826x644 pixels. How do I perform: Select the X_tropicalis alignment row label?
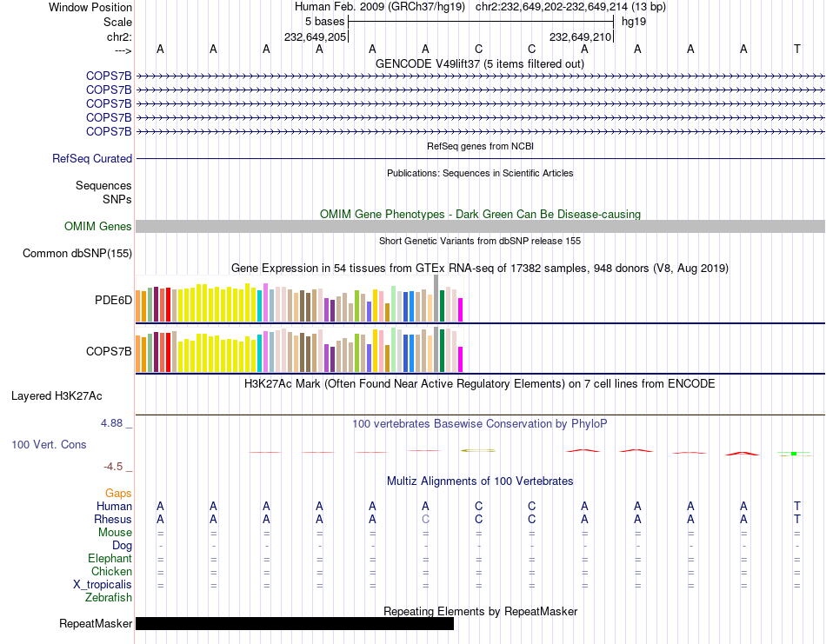coord(103,585)
